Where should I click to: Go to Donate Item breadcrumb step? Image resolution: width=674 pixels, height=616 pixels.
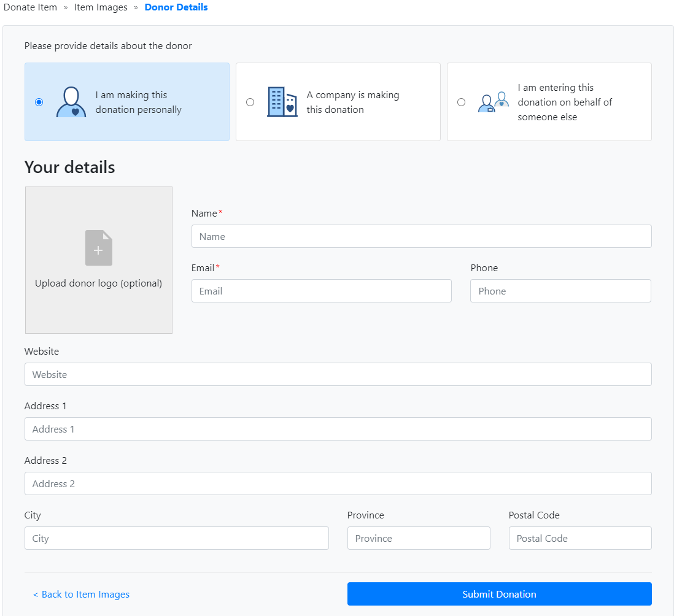click(x=30, y=7)
